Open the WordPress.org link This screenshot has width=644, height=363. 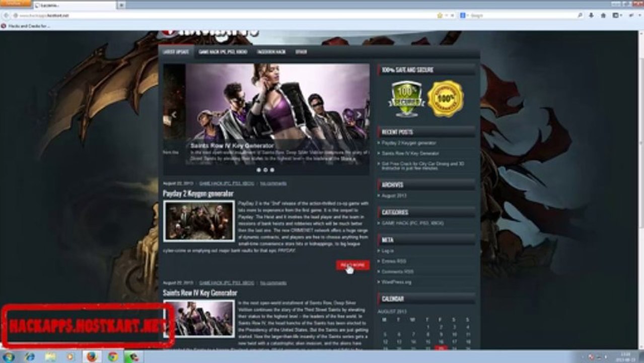pos(396,282)
